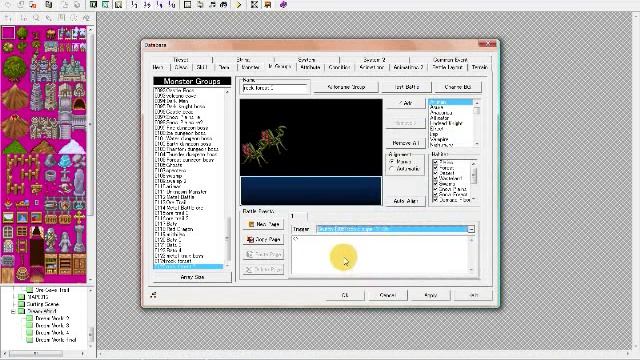The image size is (640, 360).
Task: Open the Database toolbar icon
Action: [187, 5]
